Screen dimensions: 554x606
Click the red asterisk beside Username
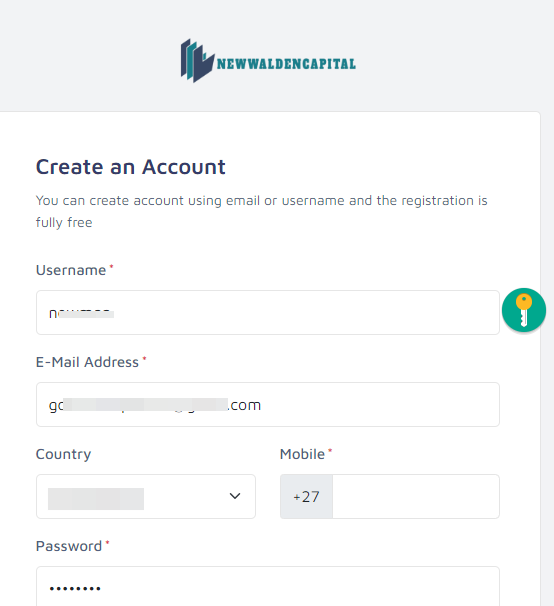pyautogui.click(x=111, y=266)
